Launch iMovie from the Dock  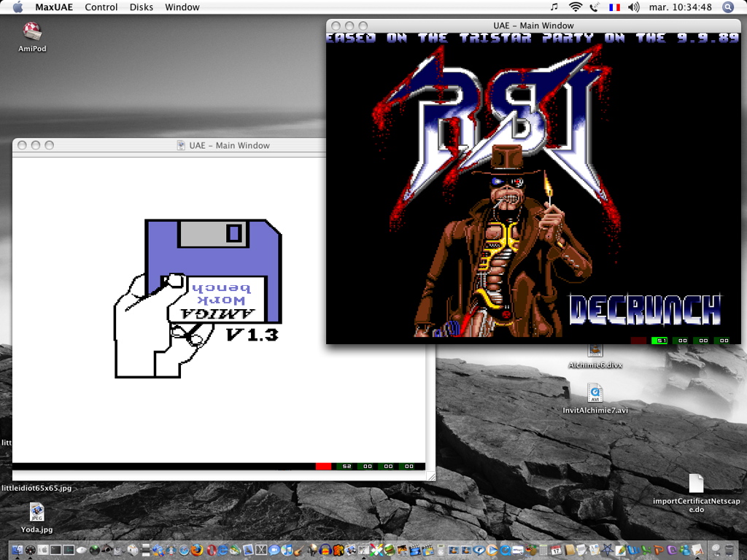(415, 550)
